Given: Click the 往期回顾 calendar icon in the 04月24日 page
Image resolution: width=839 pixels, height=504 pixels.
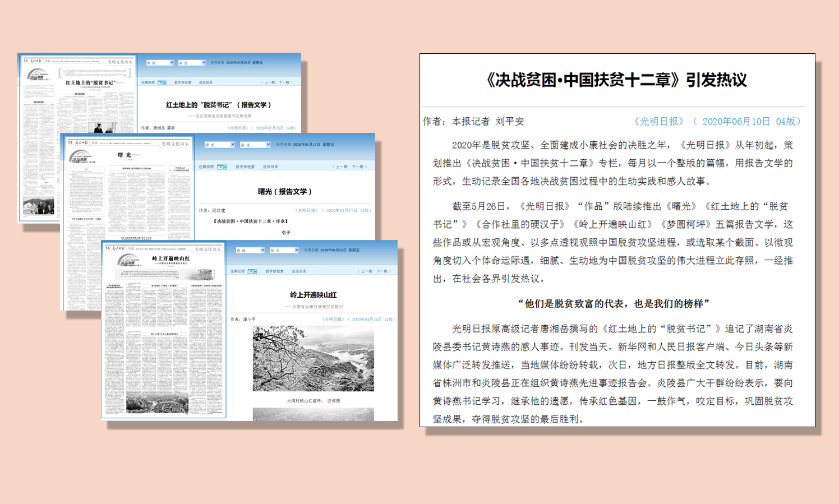Looking at the screenshot, I should pos(252,271).
